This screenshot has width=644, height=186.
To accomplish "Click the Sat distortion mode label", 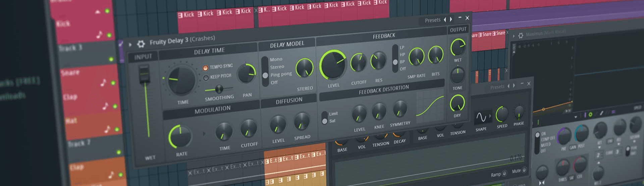I will point(332,121).
